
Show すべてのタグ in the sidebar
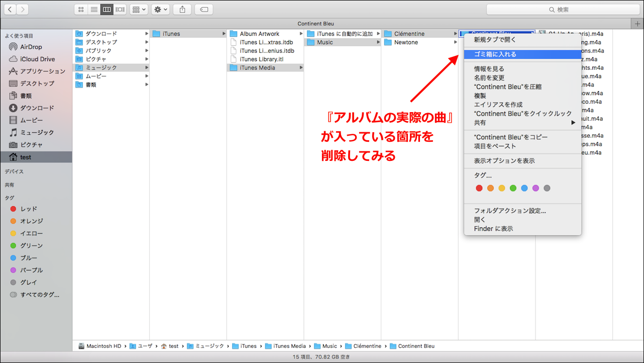tap(36, 295)
